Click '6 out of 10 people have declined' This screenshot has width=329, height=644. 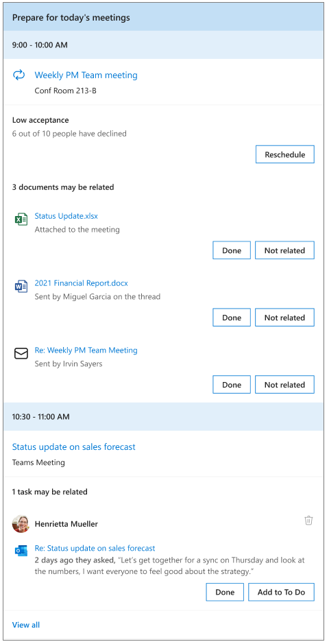click(x=69, y=134)
